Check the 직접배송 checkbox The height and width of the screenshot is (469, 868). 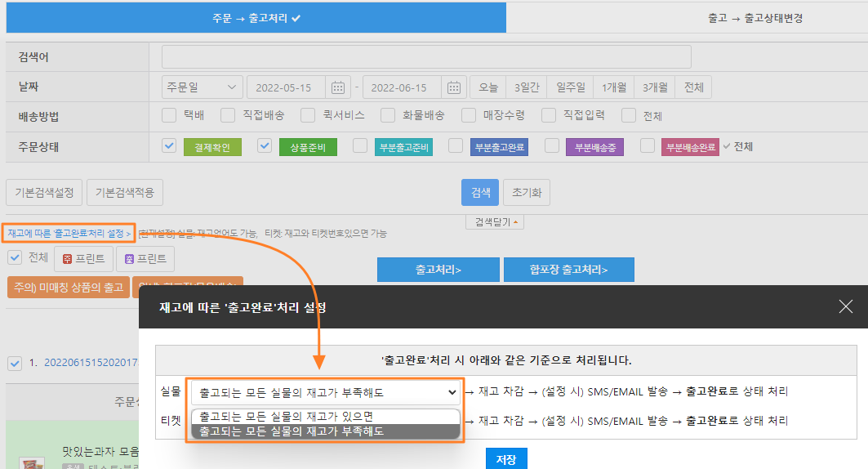click(x=228, y=115)
